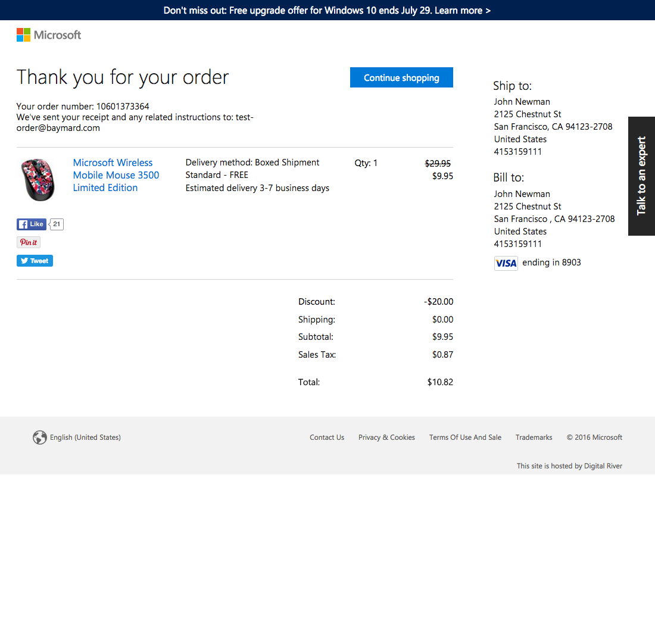Click the Continue shopping button

(x=401, y=77)
